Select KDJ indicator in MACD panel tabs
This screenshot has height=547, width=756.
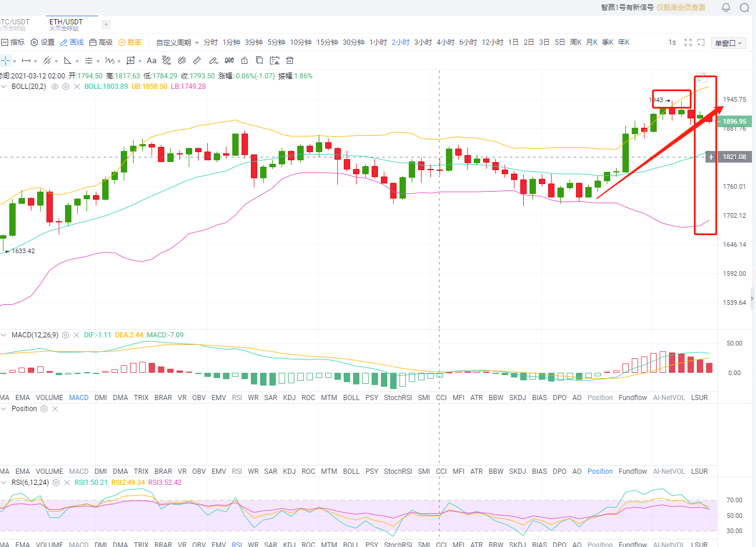(289, 398)
